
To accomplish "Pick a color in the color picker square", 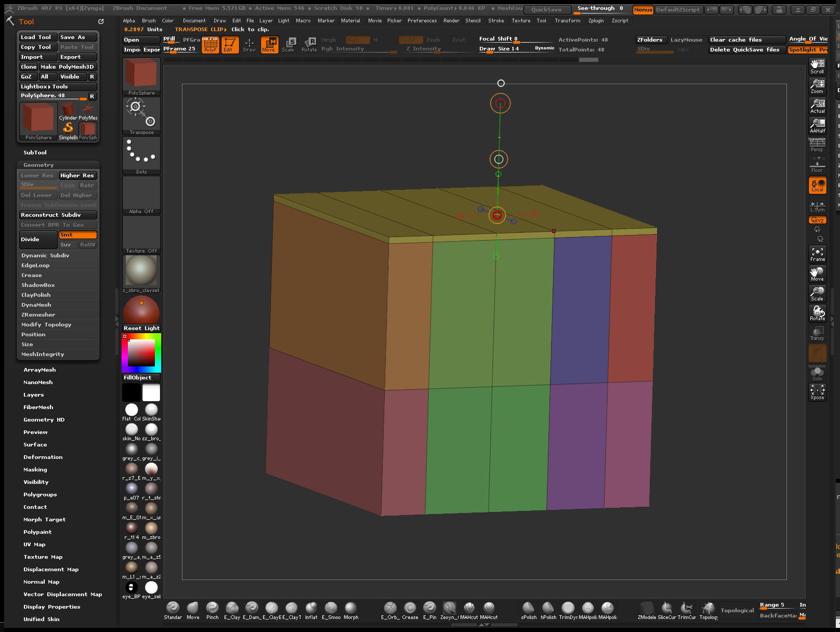I will click(x=141, y=353).
